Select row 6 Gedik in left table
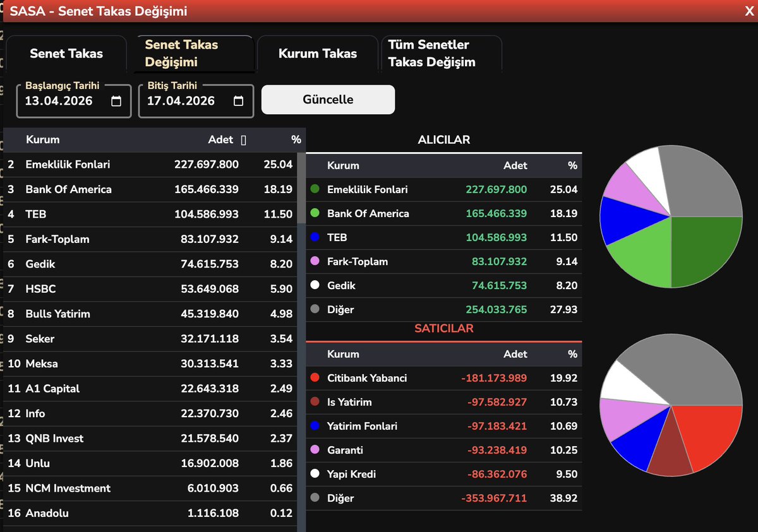The width and height of the screenshot is (758, 532). pyautogui.click(x=150, y=264)
